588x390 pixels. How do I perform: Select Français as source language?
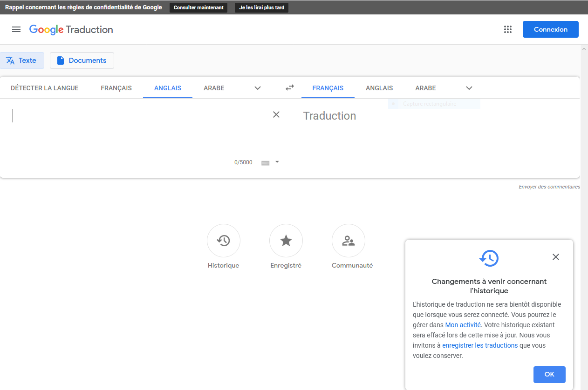click(116, 88)
